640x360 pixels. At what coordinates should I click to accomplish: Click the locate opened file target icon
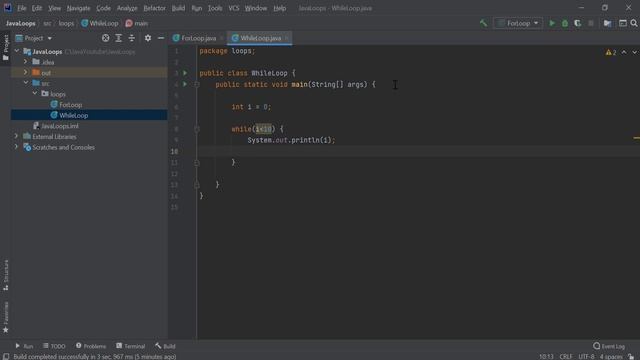106,38
